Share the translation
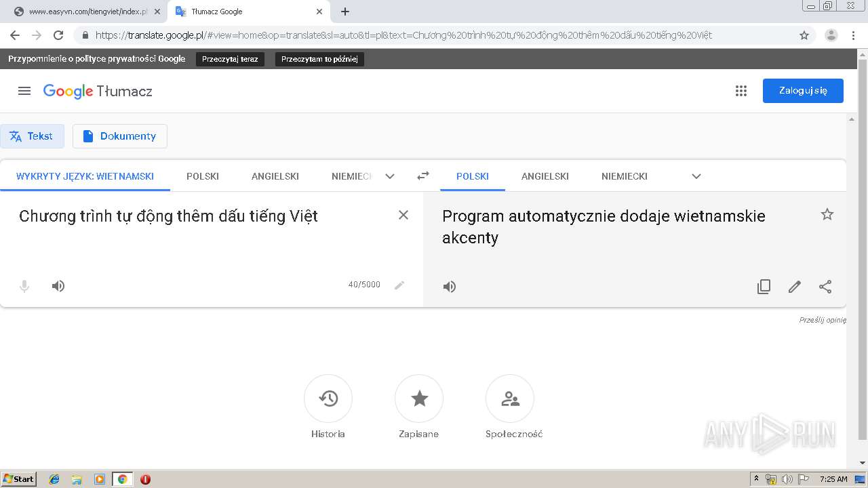The image size is (868, 488). (825, 287)
